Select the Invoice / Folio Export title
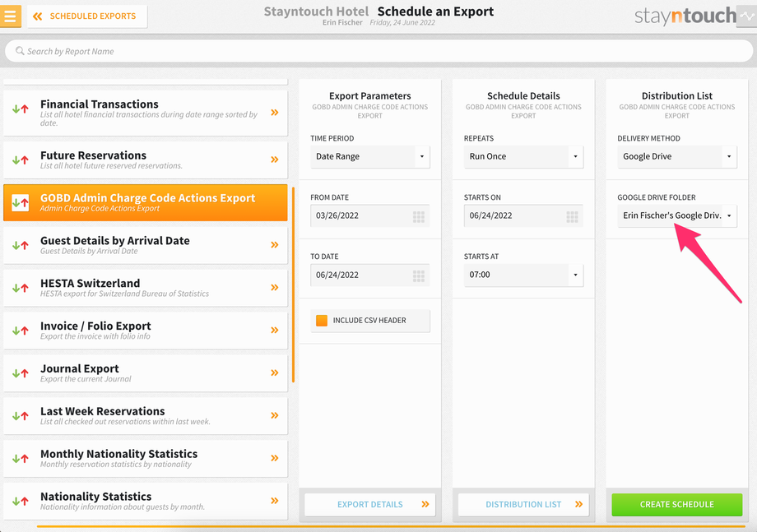The image size is (757, 532). (x=95, y=326)
